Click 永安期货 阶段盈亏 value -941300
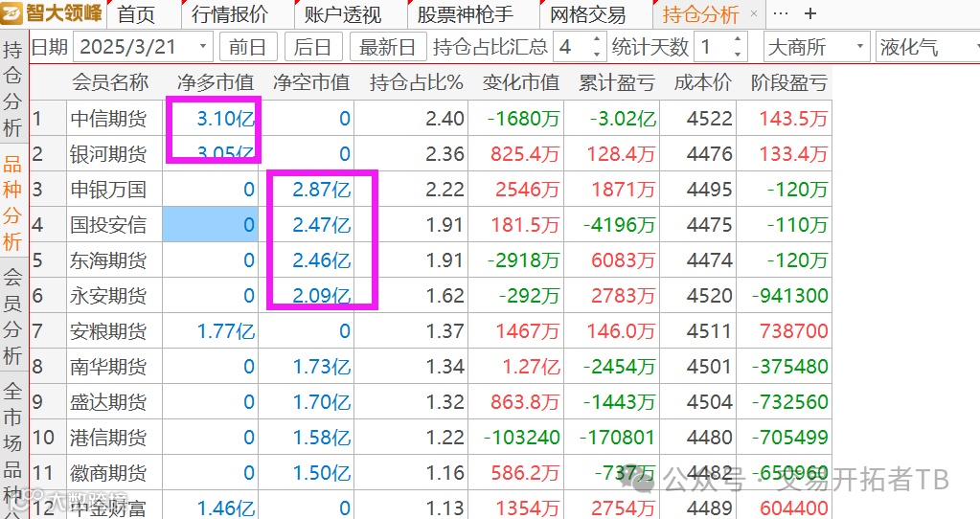 pyautogui.click(x=790, y=296)
